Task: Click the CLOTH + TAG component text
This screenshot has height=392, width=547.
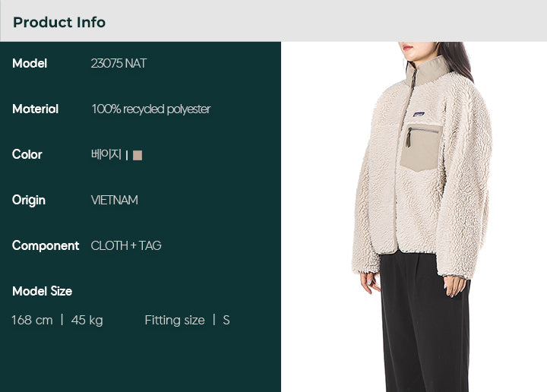Action: [x=126, y=245]
